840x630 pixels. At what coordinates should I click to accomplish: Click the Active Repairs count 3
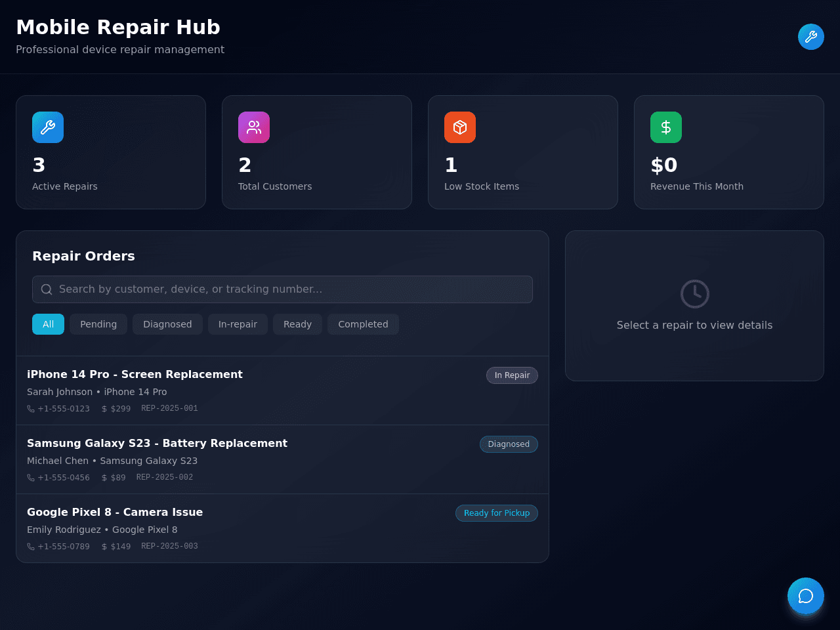click(39, 165)
